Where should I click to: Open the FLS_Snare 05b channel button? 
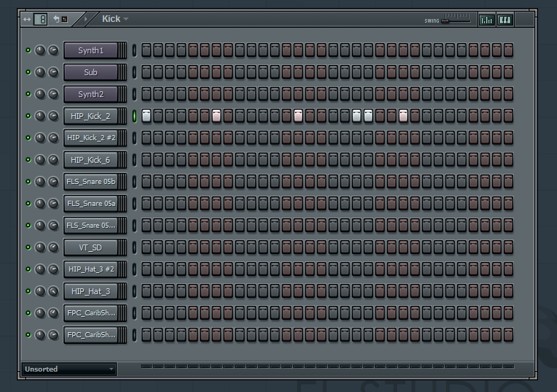91,182
